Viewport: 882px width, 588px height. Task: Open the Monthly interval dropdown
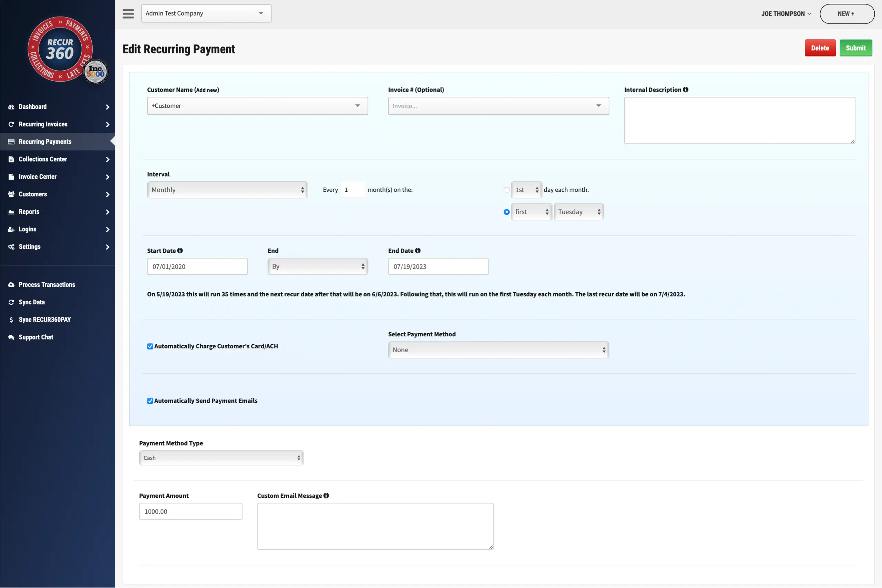pos(227,190)
